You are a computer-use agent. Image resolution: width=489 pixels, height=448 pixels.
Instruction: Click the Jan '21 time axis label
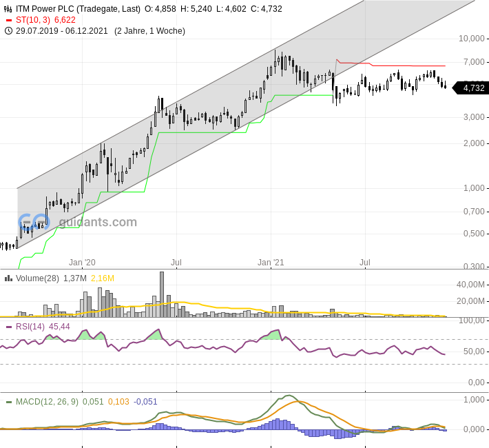pyautogui.click(x=271, y=262)
